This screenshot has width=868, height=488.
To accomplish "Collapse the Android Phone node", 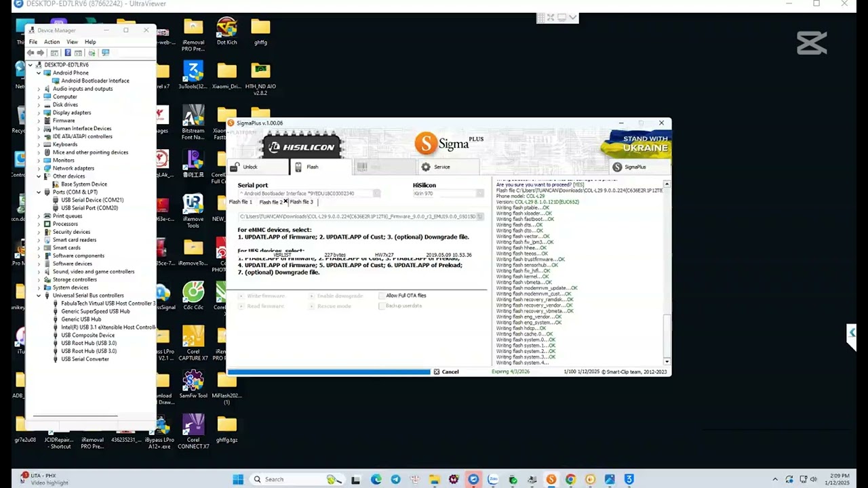I will click(39, 73).
